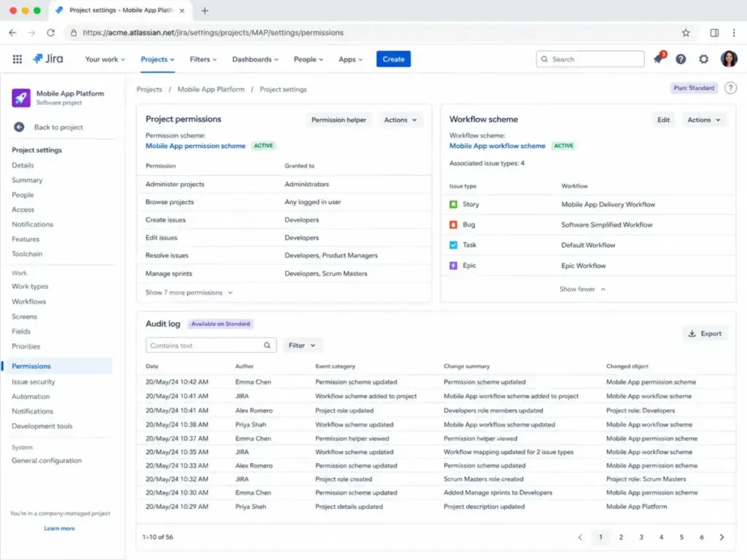Open Actions dropdown in Project permissions

[400, 120]
